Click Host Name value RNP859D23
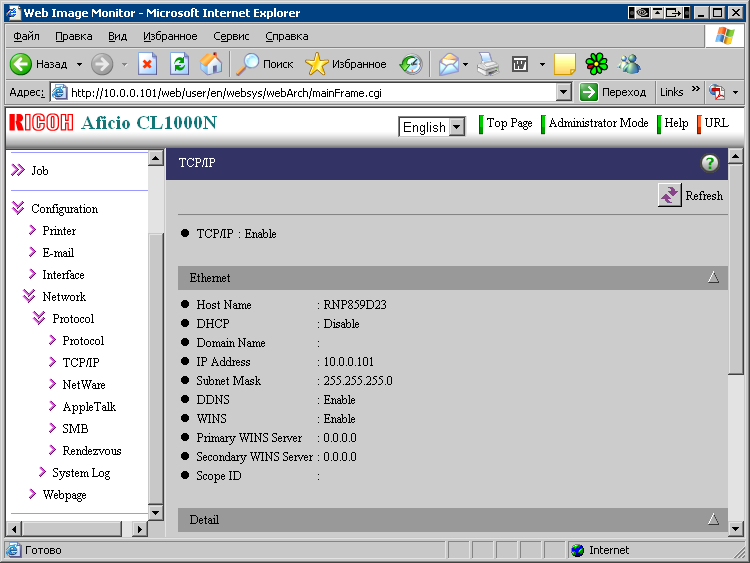The height and width of the screenshot is (563, 750). pyautogui.click(x=354, y=305)
